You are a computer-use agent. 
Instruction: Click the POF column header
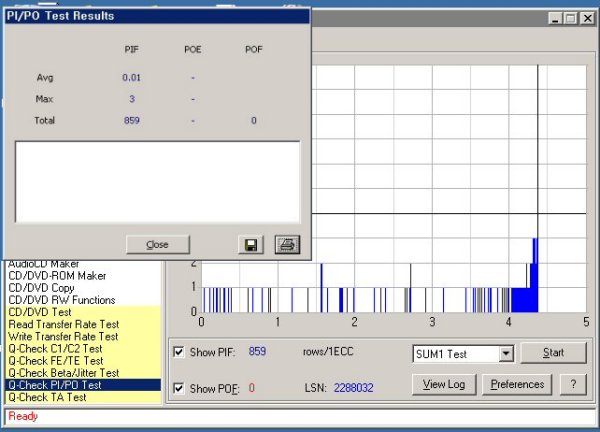click(254, 49)
